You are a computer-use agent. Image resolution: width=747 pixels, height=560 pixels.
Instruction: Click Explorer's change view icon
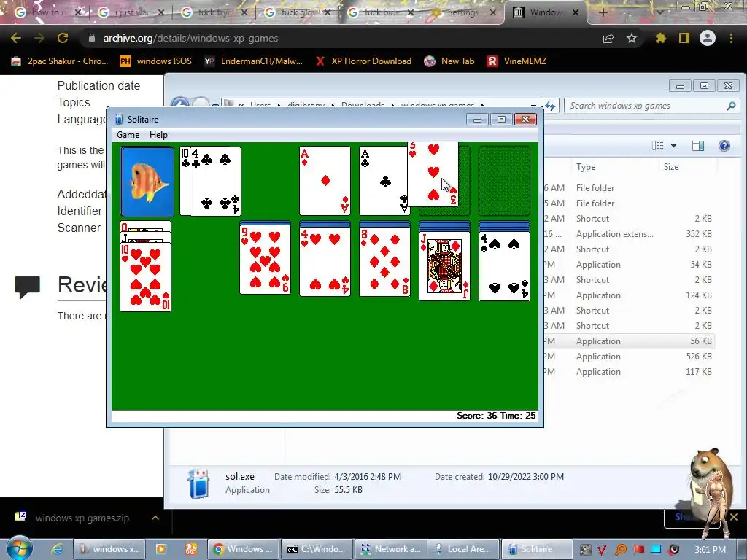click(658, 146)
